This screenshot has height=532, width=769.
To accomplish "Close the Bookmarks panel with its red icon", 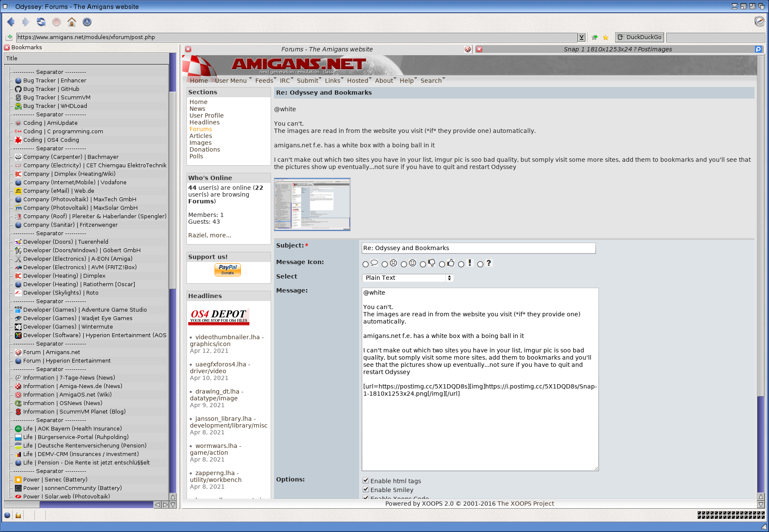I will (x=7, y=48).
